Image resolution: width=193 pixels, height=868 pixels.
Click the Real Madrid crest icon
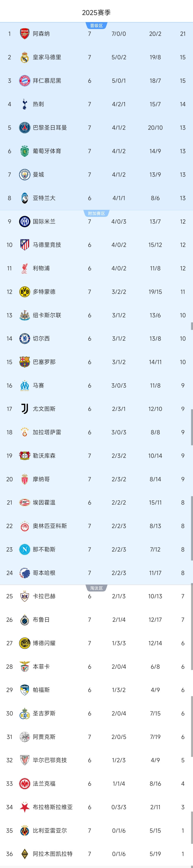pos(25,57)
